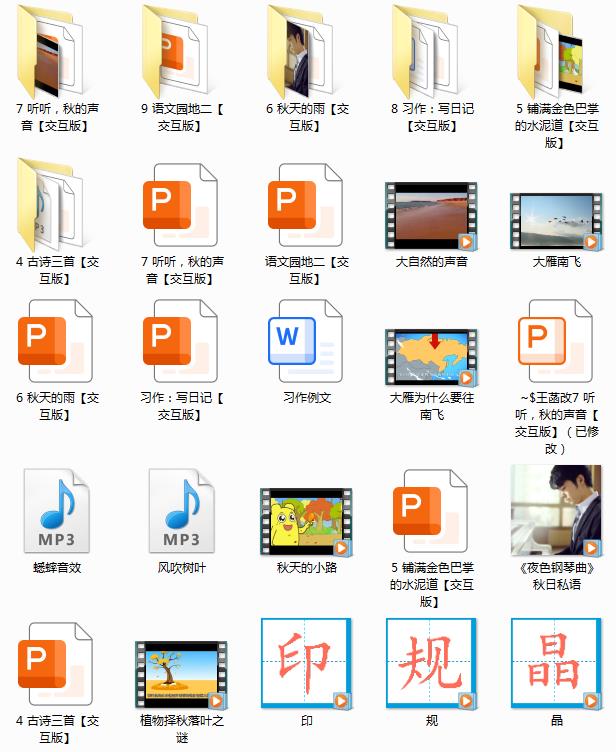Image resolution: width=616 pixels, height=752 pixels.
Task: Select the 大雁为什么要往南飞 video
Action: 431,357
